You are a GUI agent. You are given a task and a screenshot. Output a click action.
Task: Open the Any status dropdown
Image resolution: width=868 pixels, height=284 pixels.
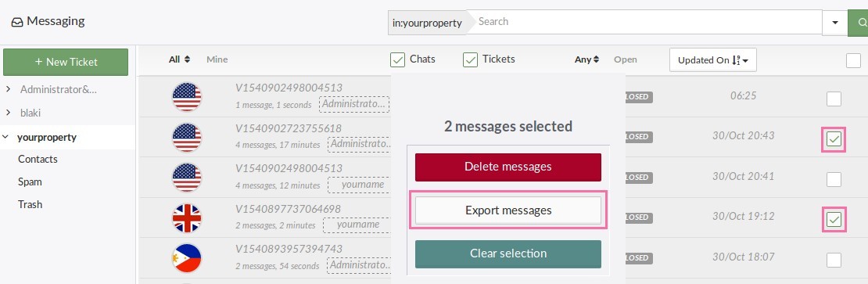pyautogui.click(x=586, y=59)
